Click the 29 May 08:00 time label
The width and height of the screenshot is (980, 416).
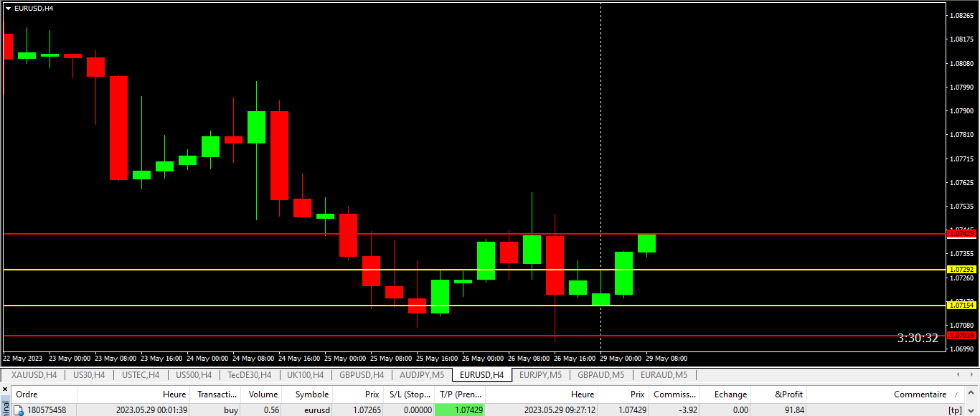coord(666,358)
